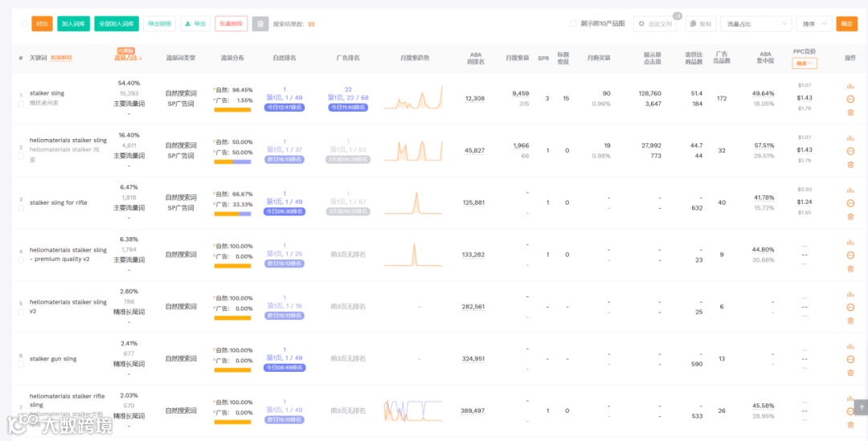
Task: Tick checkbox for hellomaterials stalker sling v2 row
Action: [x=20, y=312]
